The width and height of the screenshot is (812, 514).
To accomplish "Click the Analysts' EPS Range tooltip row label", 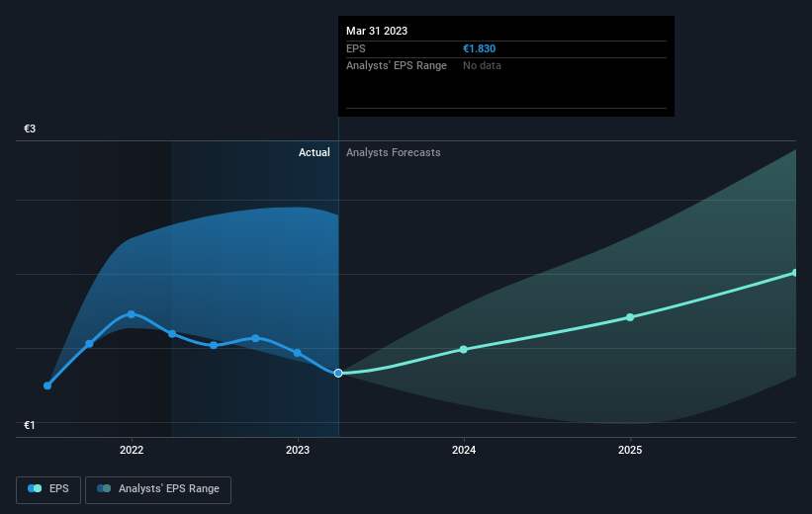I will 397,66.
